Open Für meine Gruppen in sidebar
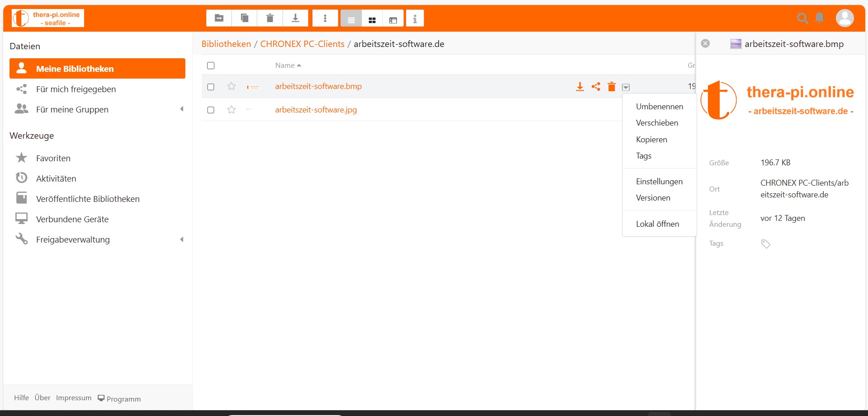 pos(97,109)
